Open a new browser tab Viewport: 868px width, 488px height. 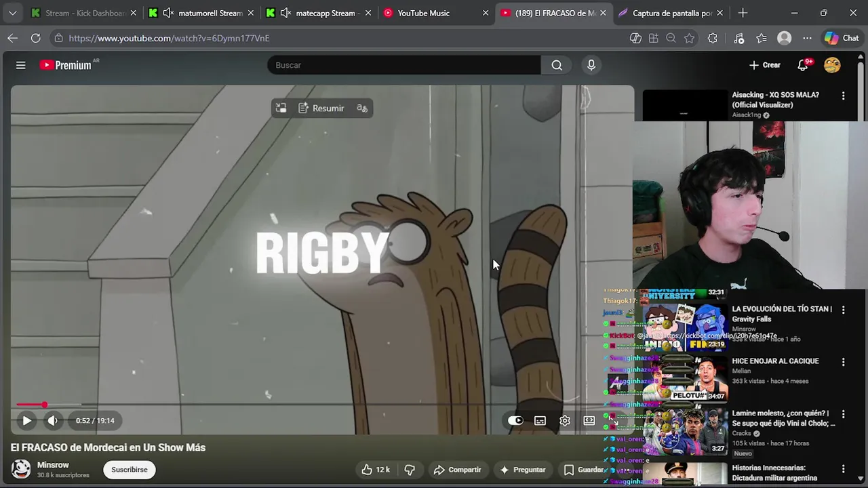pyautogui.click(x=743, y=13)
